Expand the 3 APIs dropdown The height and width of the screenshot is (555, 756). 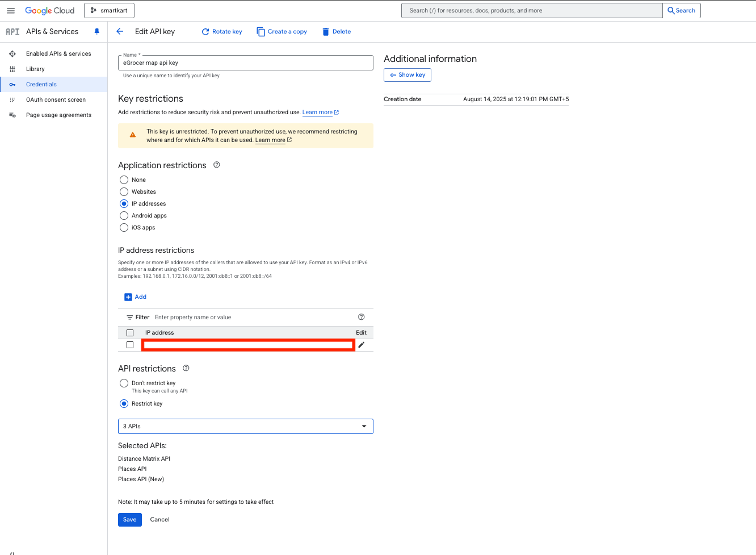pyautogui.click(x=246, y=426)
